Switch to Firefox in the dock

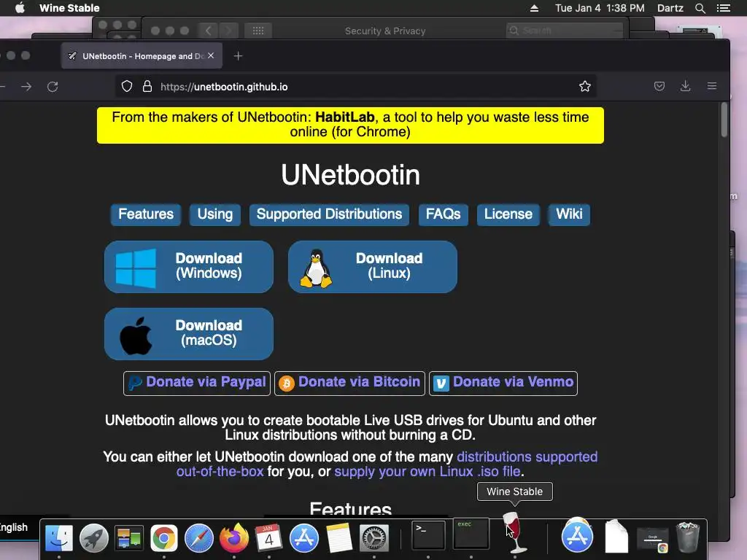point(234,538)
